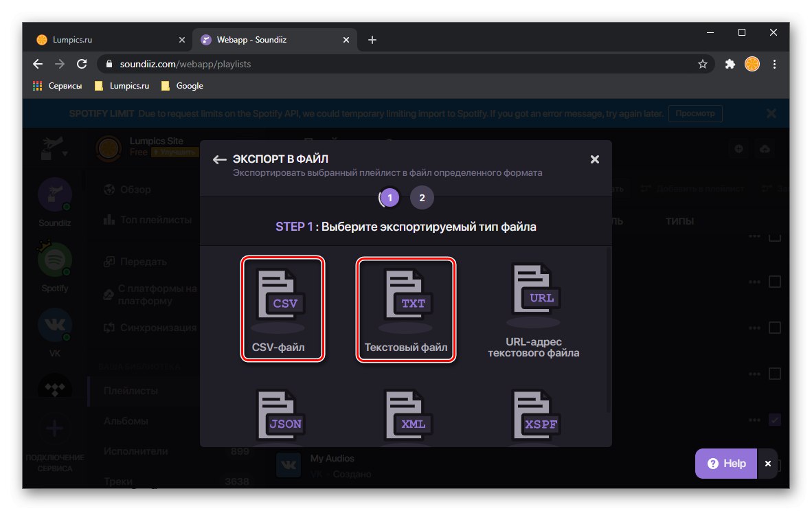Select the XSPF export format icon
The image size is (812, 511).
[536, 416]
